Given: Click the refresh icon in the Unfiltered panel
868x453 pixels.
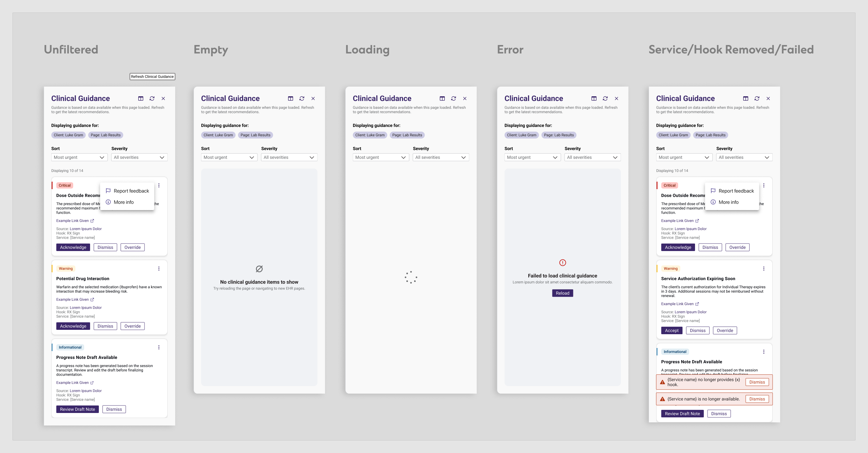Looking at the screenshot, I should [x=152, y=98].
